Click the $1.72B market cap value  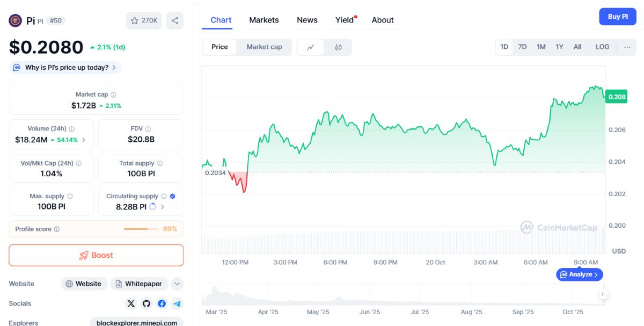pyautogui.click(x=84, y=106)
